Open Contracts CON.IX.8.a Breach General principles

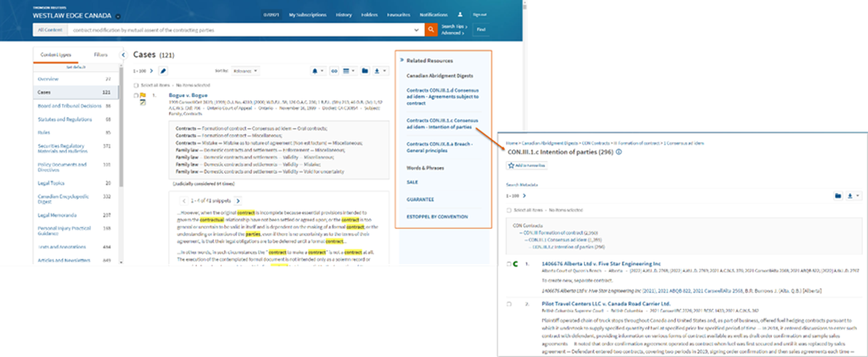440,147
